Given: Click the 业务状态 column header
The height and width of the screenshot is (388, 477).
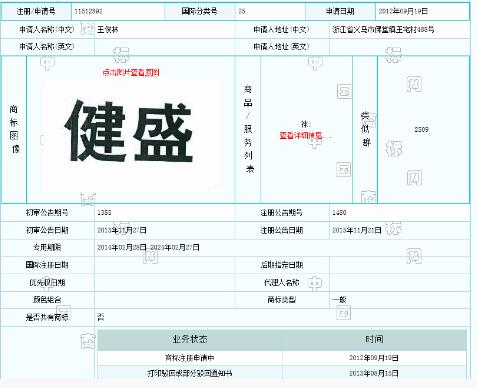Looking at the screenshot, I should click(190, 339).
